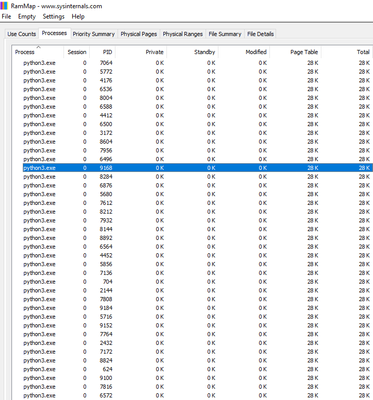
Task: Open the Empty menu
Action: [27, 16]
